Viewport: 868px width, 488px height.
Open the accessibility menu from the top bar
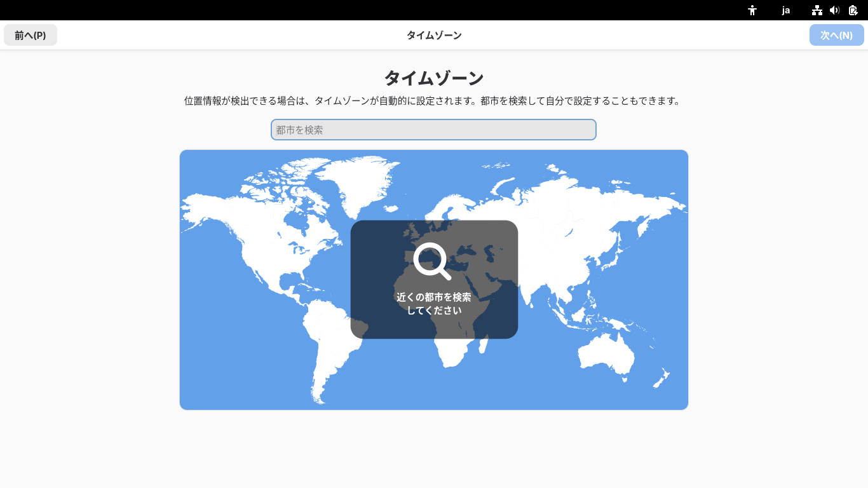tap(752, 10)
